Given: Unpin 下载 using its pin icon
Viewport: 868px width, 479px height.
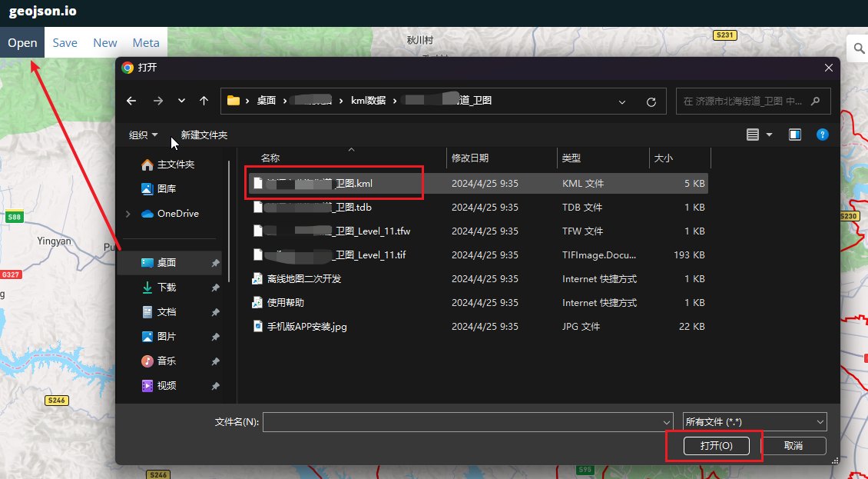Looking at the screenshot, I should tap(215, 288).
